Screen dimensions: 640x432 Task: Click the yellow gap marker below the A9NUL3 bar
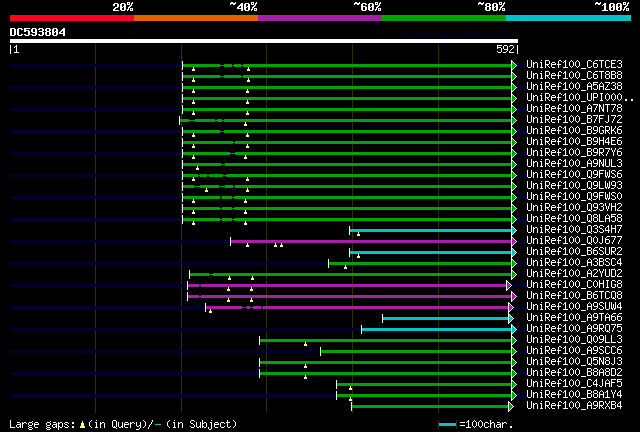(x=198, y=168)
